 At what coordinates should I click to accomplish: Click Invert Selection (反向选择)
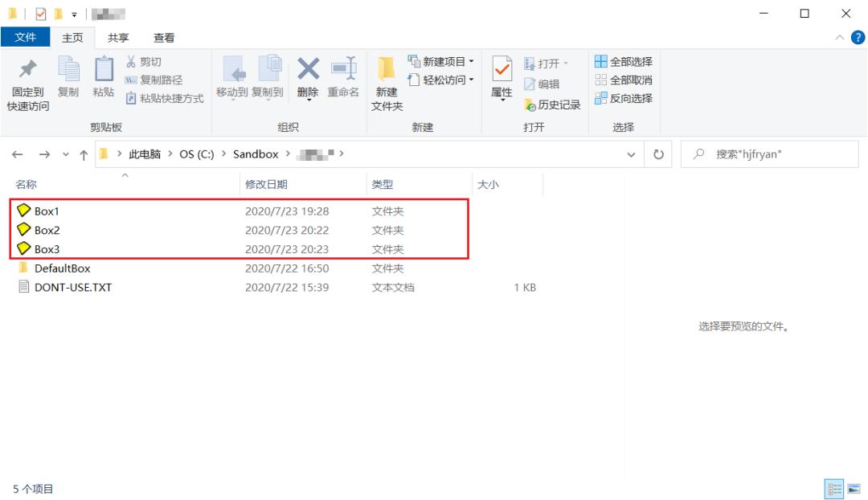[624, 99]
